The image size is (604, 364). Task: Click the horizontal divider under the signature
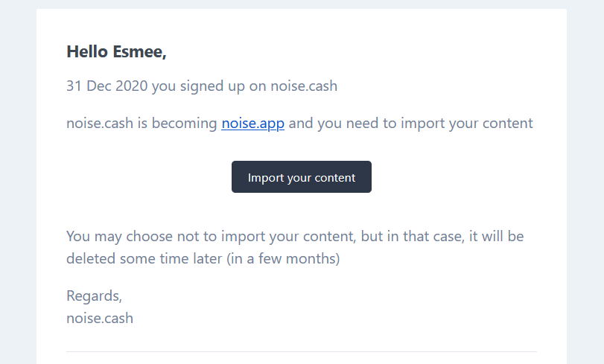(x=302, y=351)
